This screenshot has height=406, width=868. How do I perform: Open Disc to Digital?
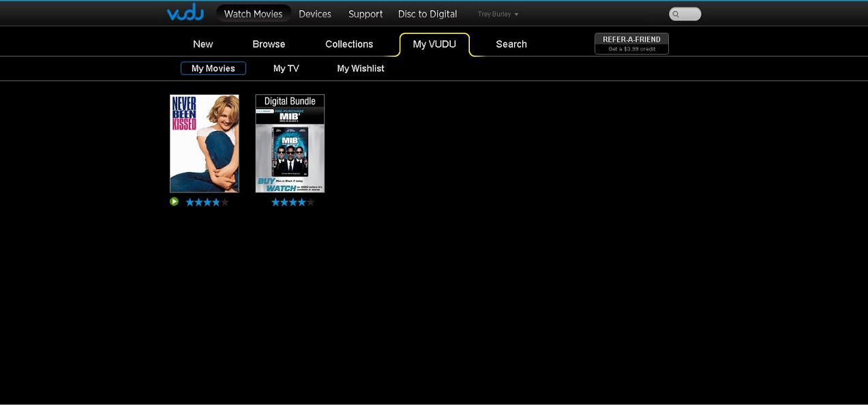(428, 14)
